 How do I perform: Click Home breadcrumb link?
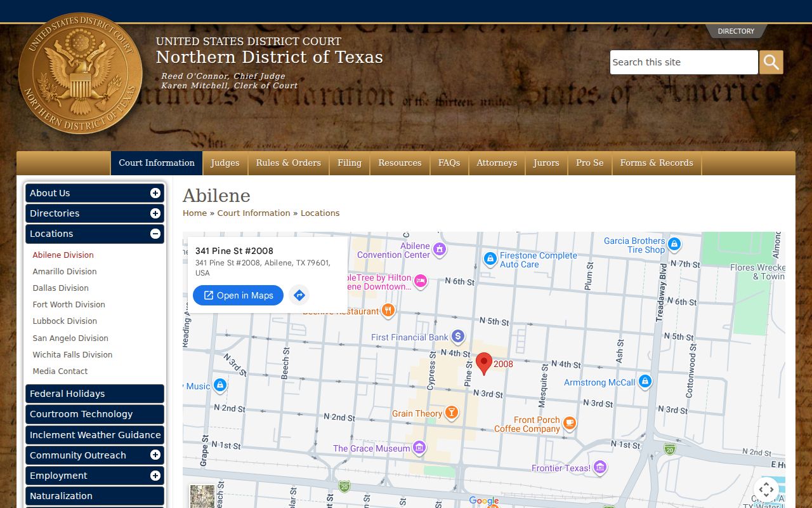point(195,213)
